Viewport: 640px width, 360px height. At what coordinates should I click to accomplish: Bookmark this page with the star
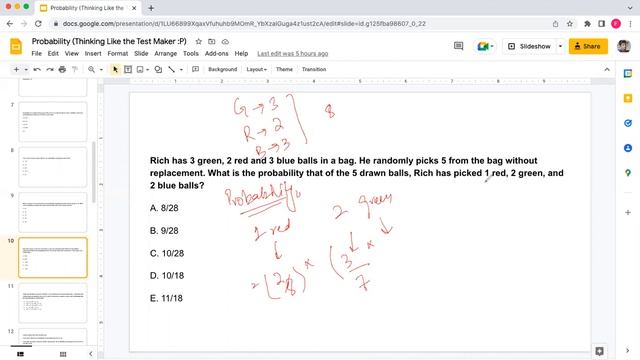[570, 24]
